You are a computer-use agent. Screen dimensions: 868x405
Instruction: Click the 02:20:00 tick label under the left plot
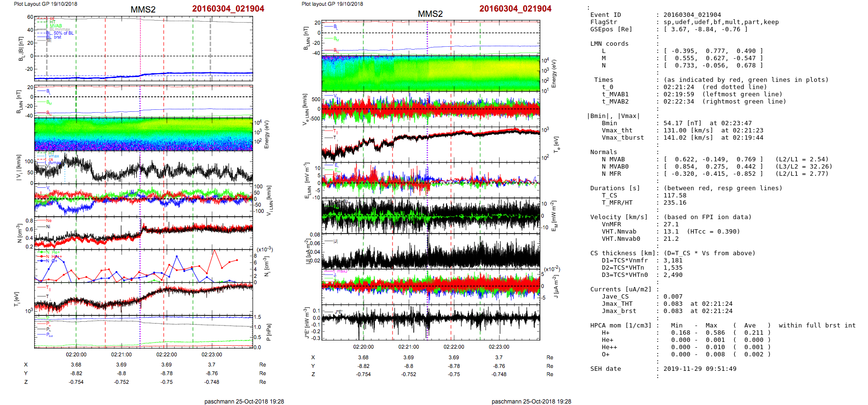(x=76, y=354)
